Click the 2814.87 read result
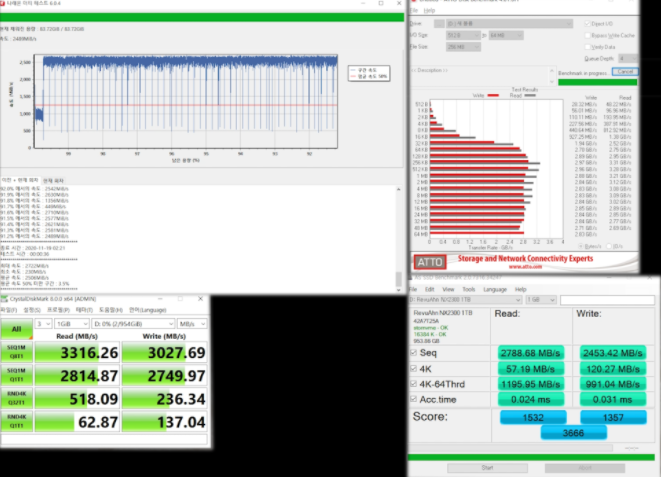 click(78, 376)
